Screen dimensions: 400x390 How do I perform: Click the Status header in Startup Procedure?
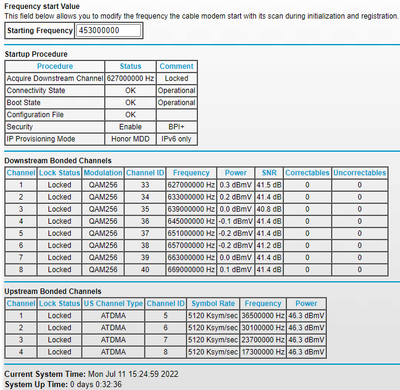pos(130,66)
